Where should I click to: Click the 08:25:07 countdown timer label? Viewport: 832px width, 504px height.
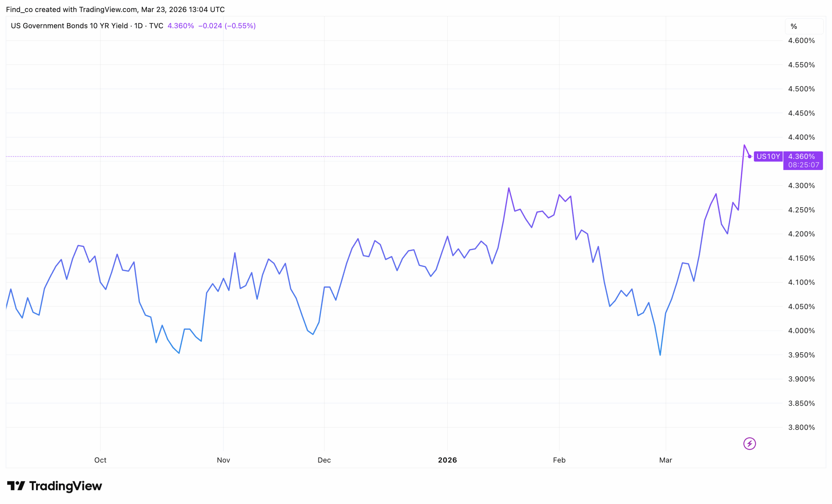(x=804, y=165)
